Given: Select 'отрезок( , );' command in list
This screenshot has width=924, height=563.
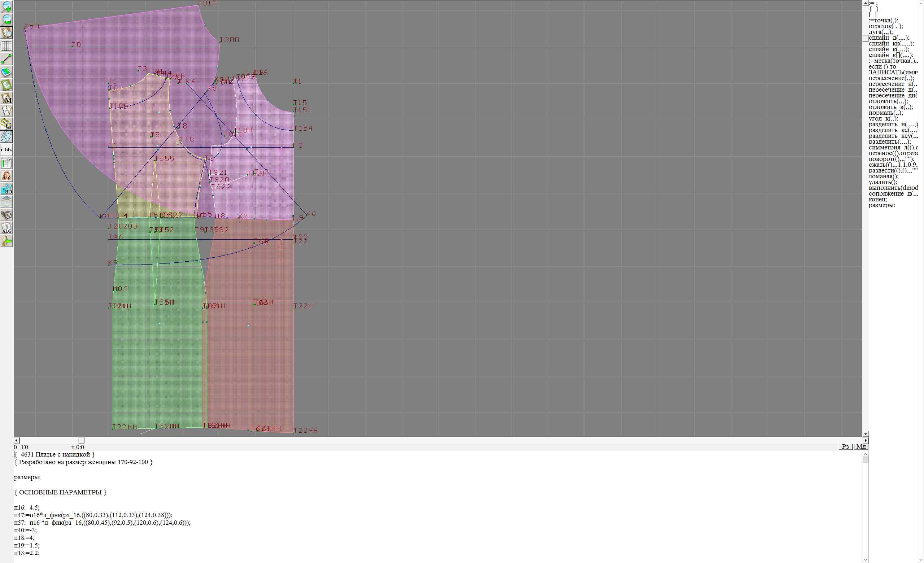Looking at the screenshot, I should (886, 26).
